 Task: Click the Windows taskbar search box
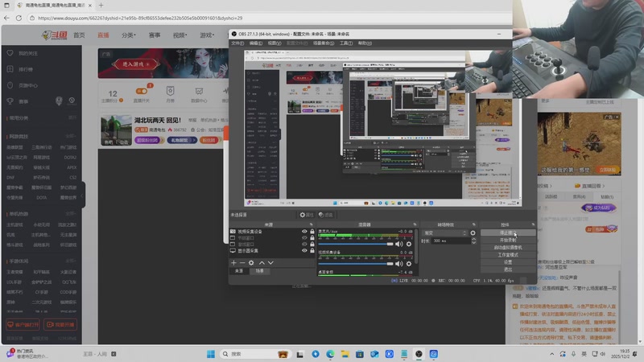point(255,354)
